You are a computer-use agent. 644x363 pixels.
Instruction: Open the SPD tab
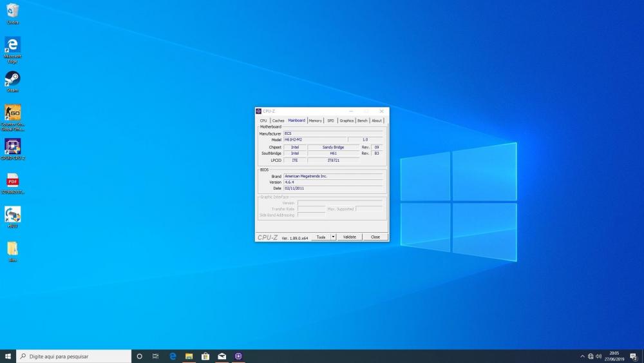tap(330, 121)
